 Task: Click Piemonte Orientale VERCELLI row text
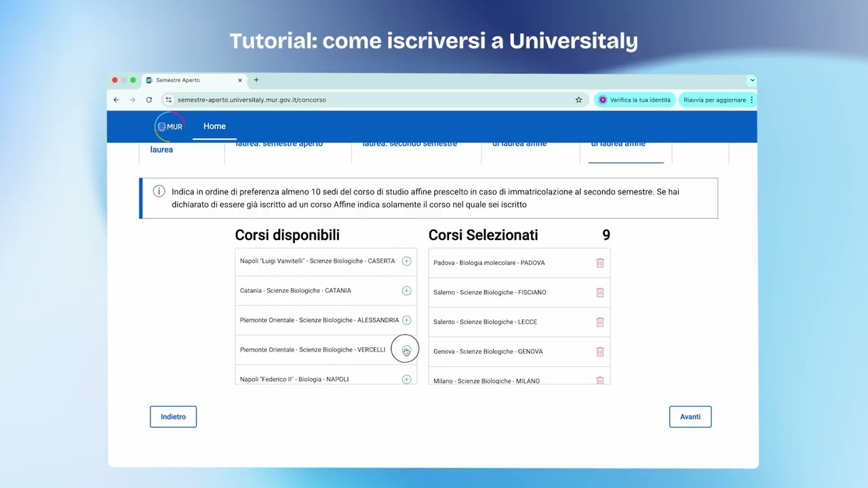pyautogui.click(x=313, y=350)
